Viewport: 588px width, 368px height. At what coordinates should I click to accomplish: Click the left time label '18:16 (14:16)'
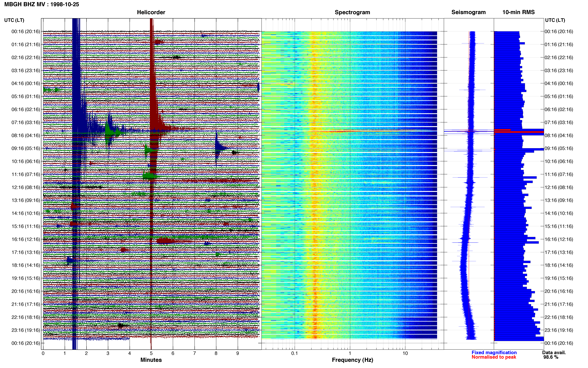tap(26, 265)
